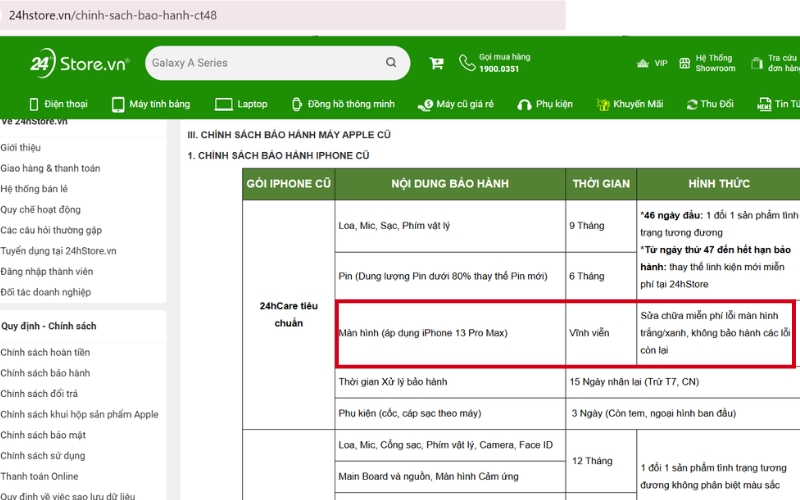Click the order lookup bag icon
The image size is (800, 500).
click(757, 63)
